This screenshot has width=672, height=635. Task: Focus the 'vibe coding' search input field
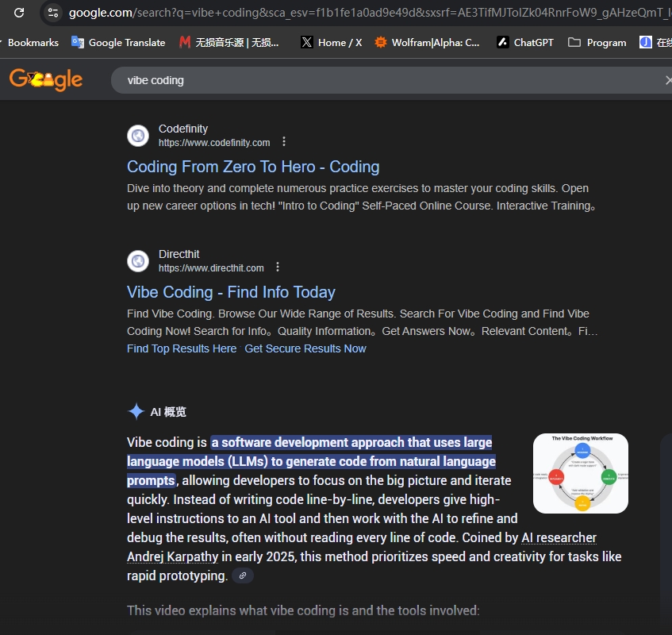point(381,80)
